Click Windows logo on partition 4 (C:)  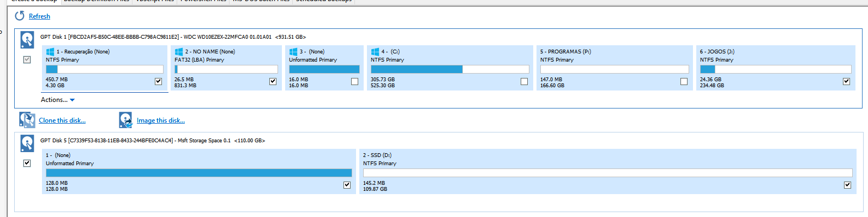click(x=375, y=52)
